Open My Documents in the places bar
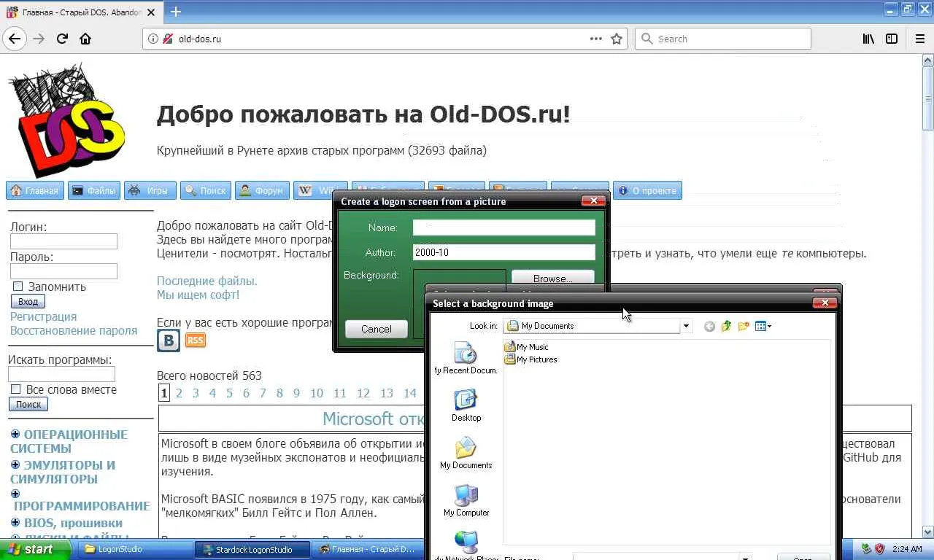The width and height of the screenshot is (934, 560). tap(466, 453)
